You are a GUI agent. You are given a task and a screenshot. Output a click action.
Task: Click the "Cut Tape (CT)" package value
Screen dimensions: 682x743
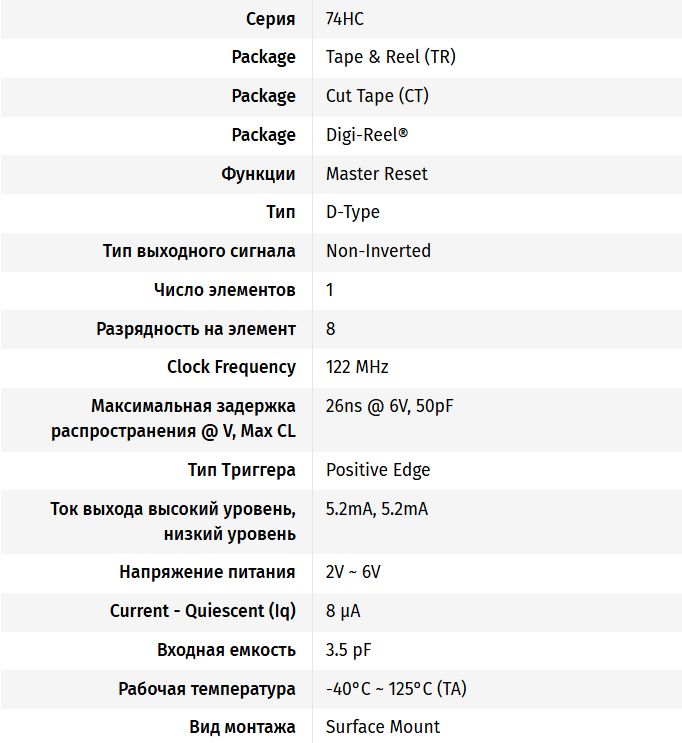tap(377, 96)
